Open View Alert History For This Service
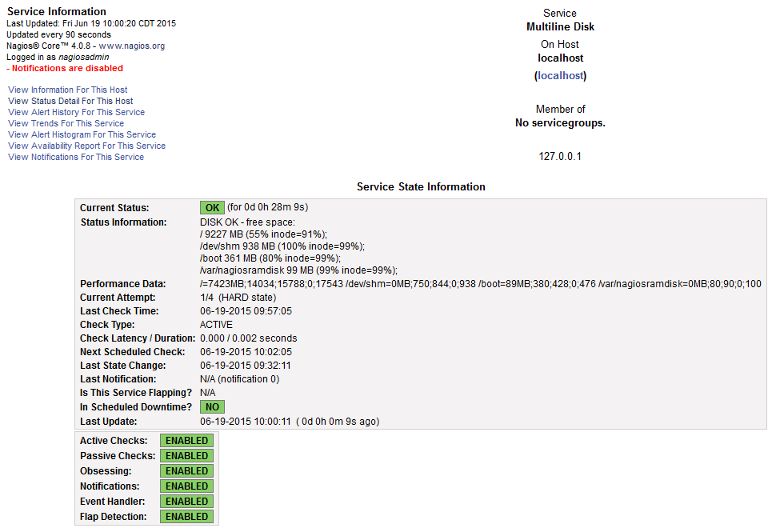 76,112
